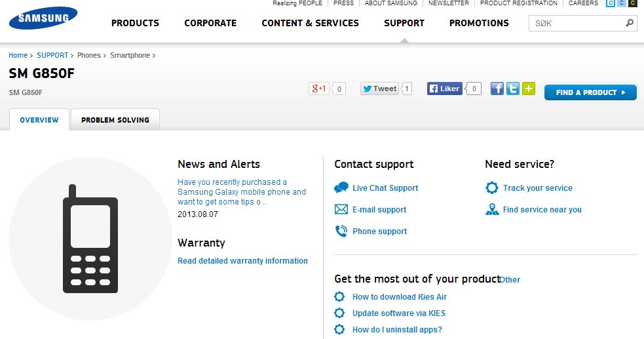Select the yellow C color scheme swatch
The image size is (644, 339).
coord(632,3)
